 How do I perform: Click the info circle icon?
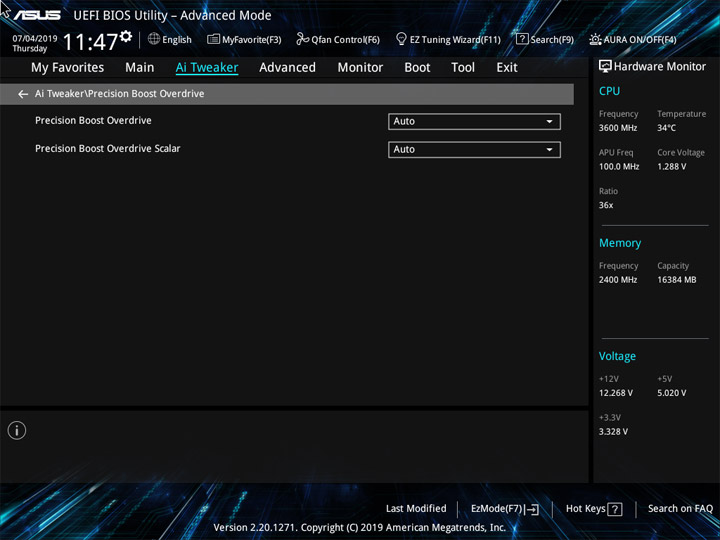click(x=17, y=430)
